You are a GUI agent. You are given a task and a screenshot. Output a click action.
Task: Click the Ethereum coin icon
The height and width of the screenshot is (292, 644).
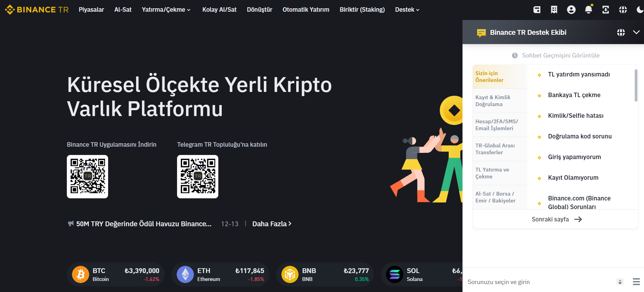(x=185, y=274)
